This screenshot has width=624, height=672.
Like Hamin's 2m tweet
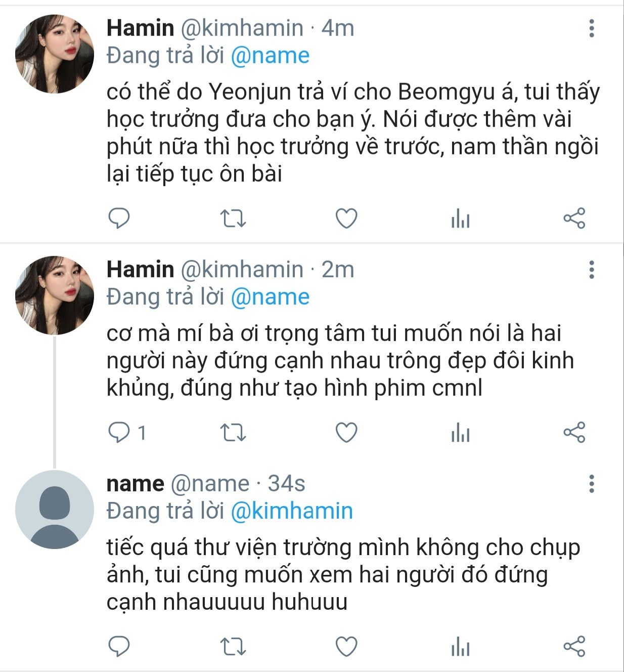pos(346,433)
